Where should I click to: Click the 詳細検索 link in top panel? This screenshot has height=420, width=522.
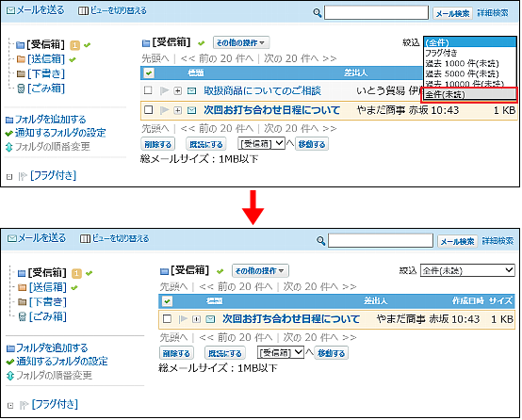493,13
